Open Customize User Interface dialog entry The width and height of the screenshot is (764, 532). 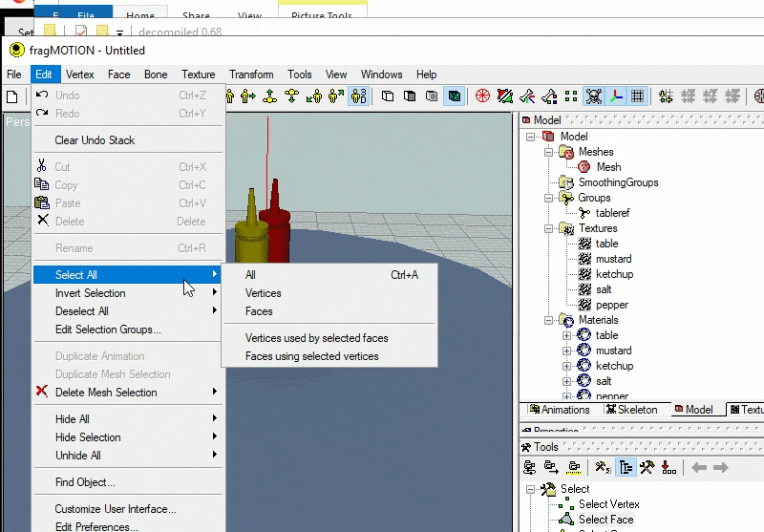128,509
